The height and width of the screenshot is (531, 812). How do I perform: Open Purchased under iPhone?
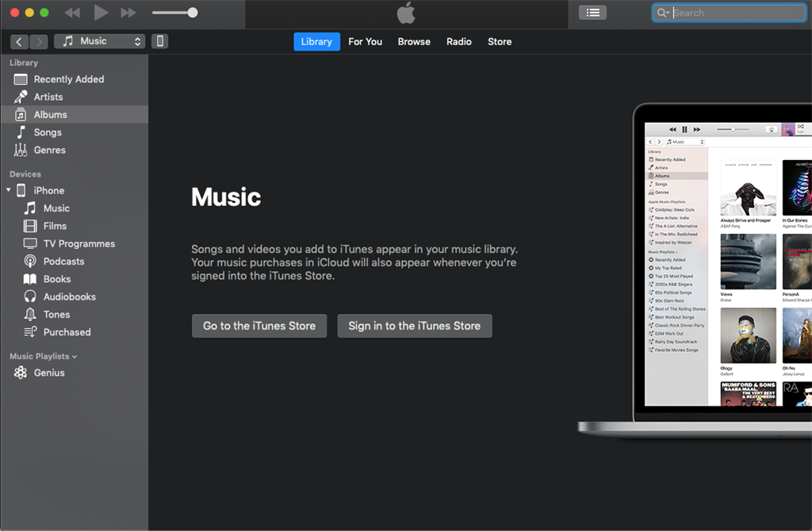click(x=75, y=332)
